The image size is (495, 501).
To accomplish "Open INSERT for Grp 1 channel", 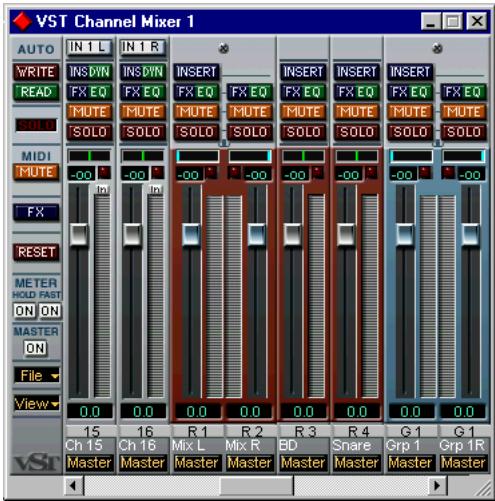I will click(x=410, y=72).
